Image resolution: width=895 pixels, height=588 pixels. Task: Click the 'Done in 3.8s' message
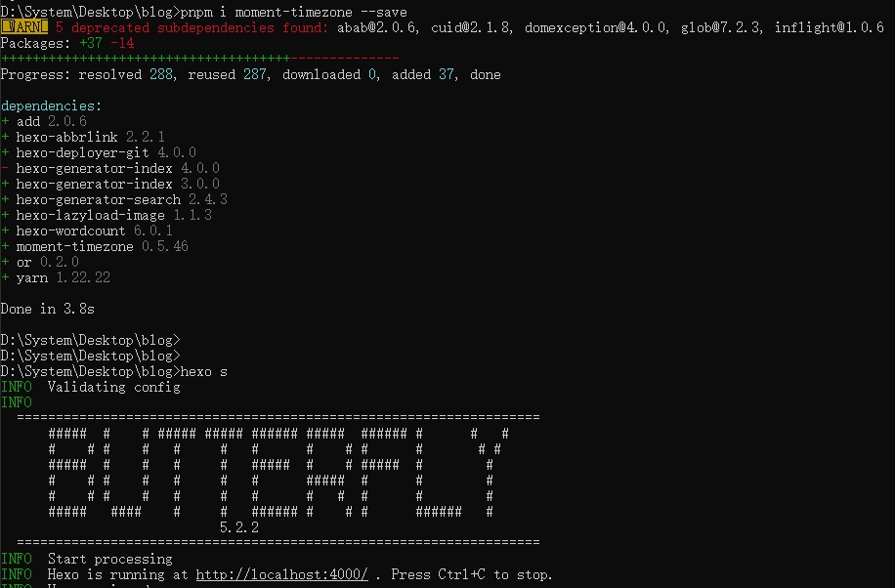[x=47, y=309]
